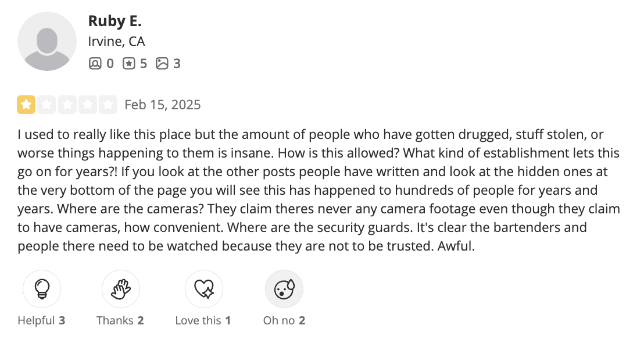
Task: Click the second rating star
Action: click(x=46, y=105)
